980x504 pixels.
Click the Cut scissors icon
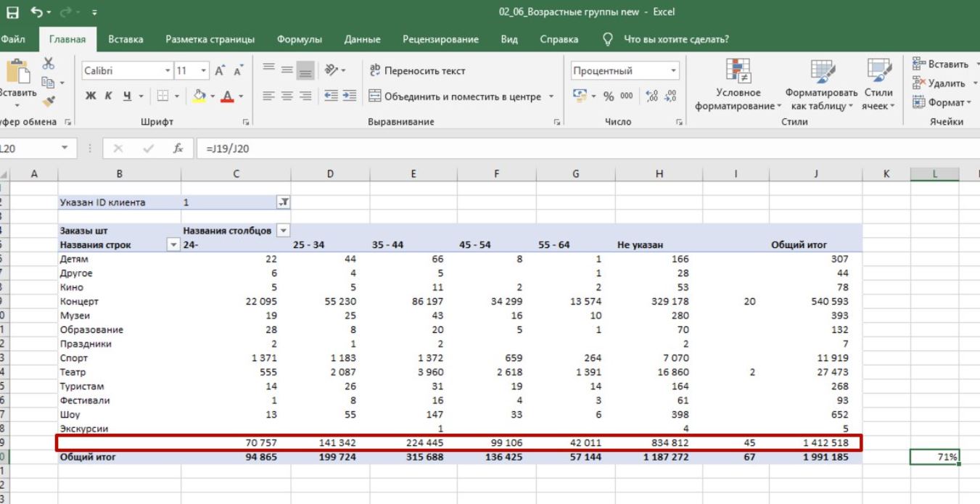pos(49,64)
